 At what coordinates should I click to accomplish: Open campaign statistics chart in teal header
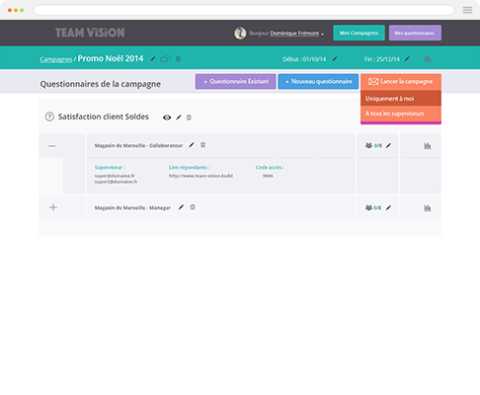coord(427,59)
